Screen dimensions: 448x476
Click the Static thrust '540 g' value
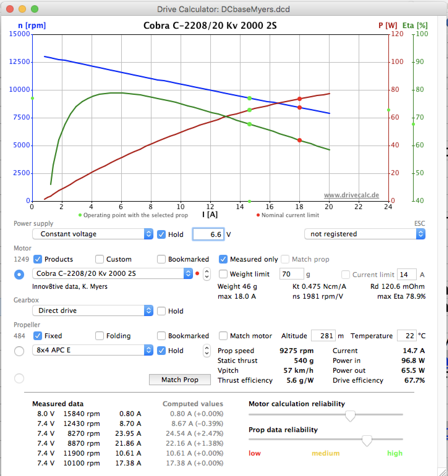click(304, 361)
